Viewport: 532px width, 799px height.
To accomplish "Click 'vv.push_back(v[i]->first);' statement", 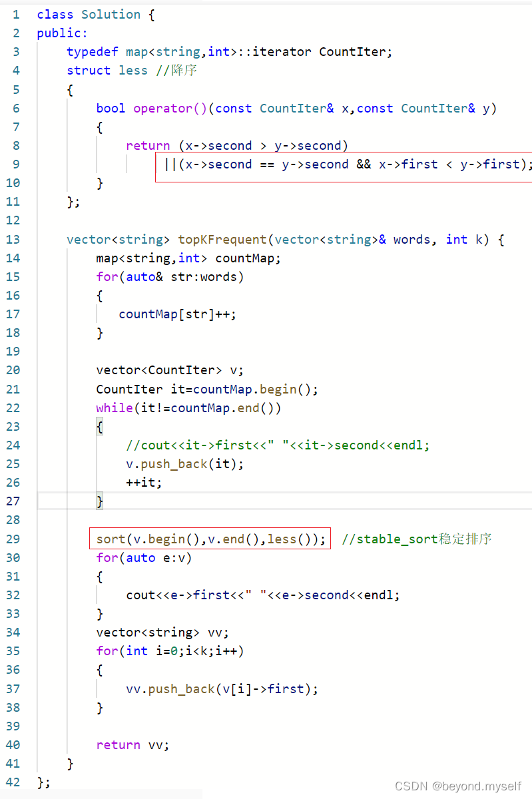I will (222, 688).
